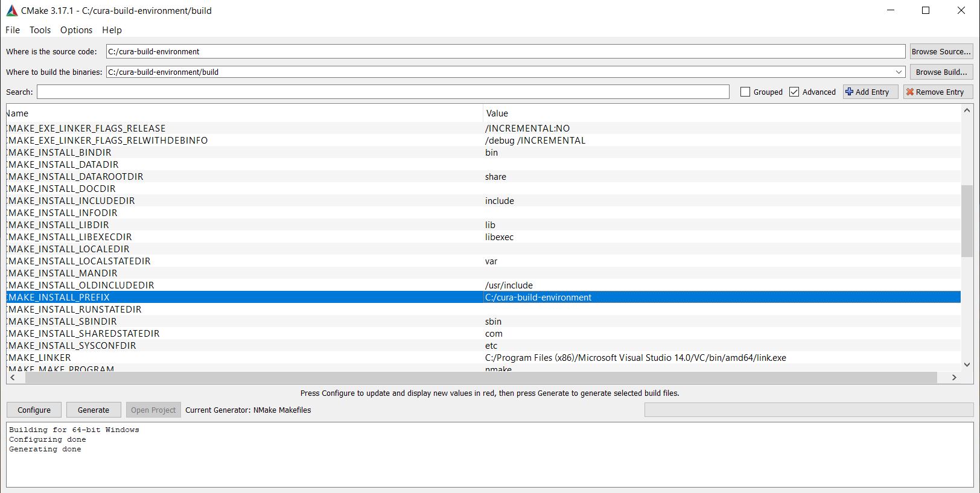Click the Browse Source button
Viewport: 980px width, 493px height.
941,51
